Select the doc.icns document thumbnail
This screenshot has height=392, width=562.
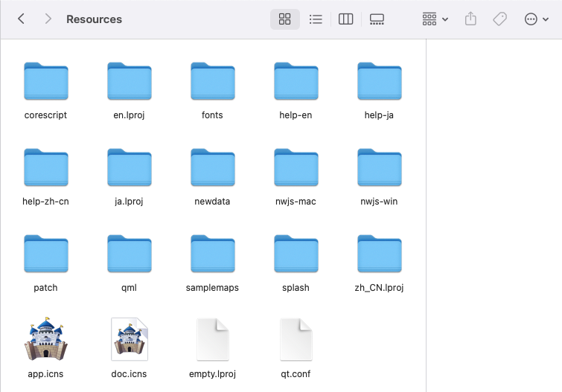pos(130,339)
